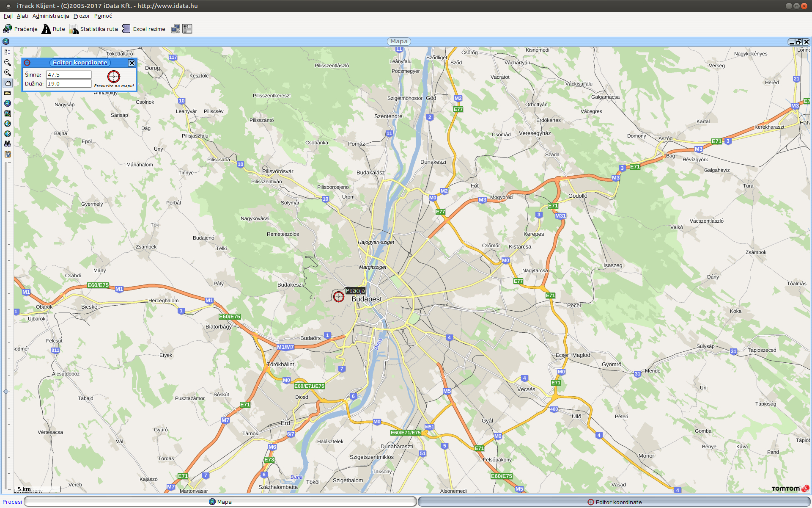Click the binoculars search icon

click(x=7, y=144)
